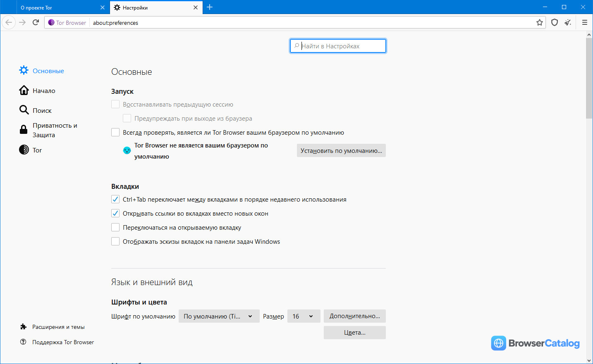Click the New Identity broom icon
The height and width of the screenshot is (364, 593).
point(568,22)
